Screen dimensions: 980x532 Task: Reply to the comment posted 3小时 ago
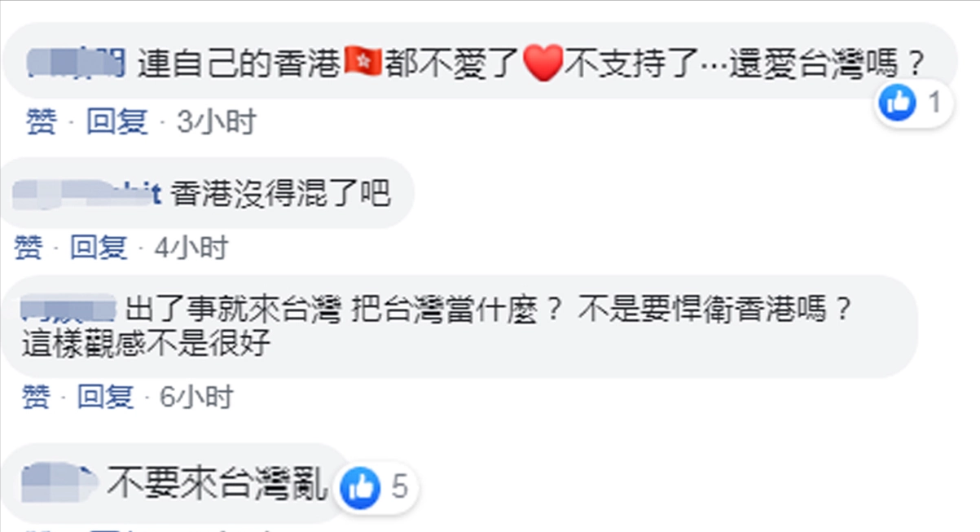[117, 122]
